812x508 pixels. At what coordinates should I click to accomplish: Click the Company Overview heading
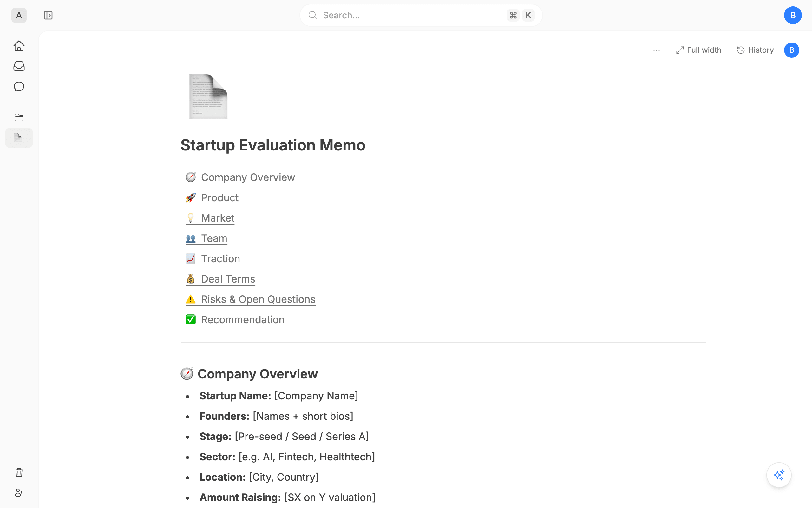coord(249,374)
